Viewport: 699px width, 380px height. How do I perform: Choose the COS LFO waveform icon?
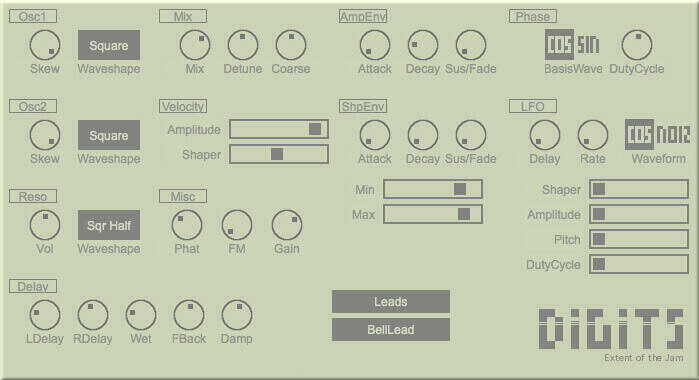[639, 134]
